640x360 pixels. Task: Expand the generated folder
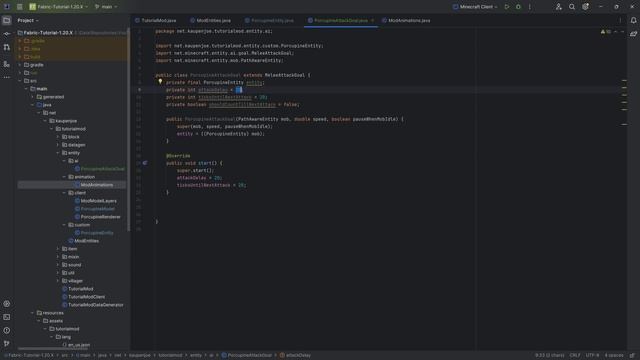(33, 97)
